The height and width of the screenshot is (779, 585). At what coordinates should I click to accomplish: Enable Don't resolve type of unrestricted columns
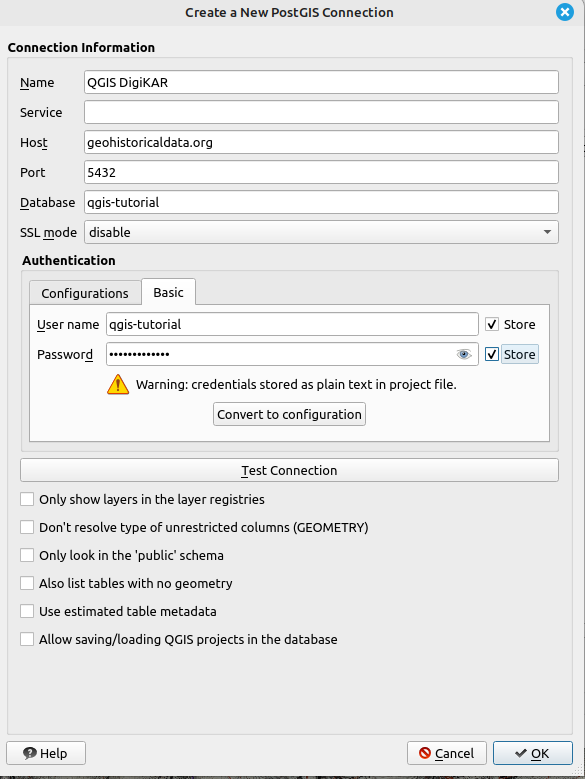coord(27,527)
